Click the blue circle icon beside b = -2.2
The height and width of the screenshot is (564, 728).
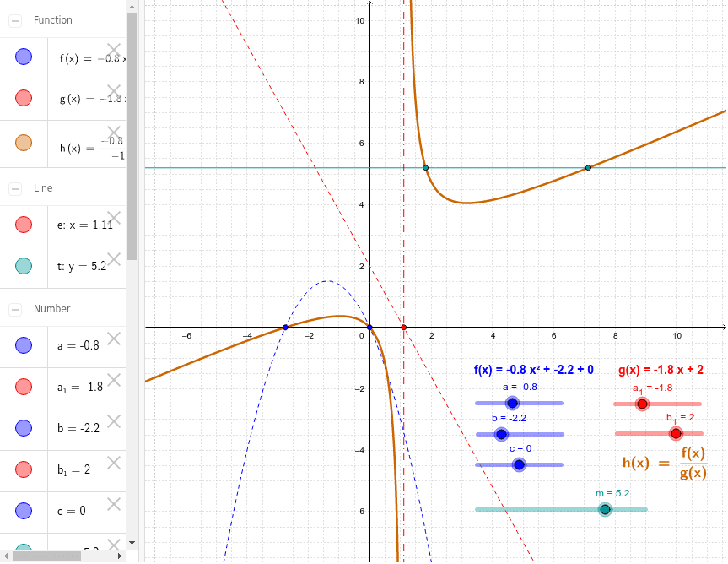pyautogui.click(x=24, y=428)
